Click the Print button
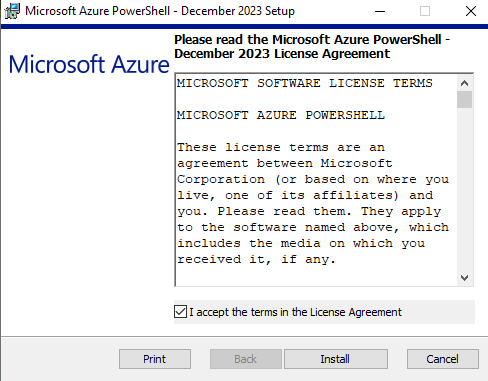 pos(155,359)
